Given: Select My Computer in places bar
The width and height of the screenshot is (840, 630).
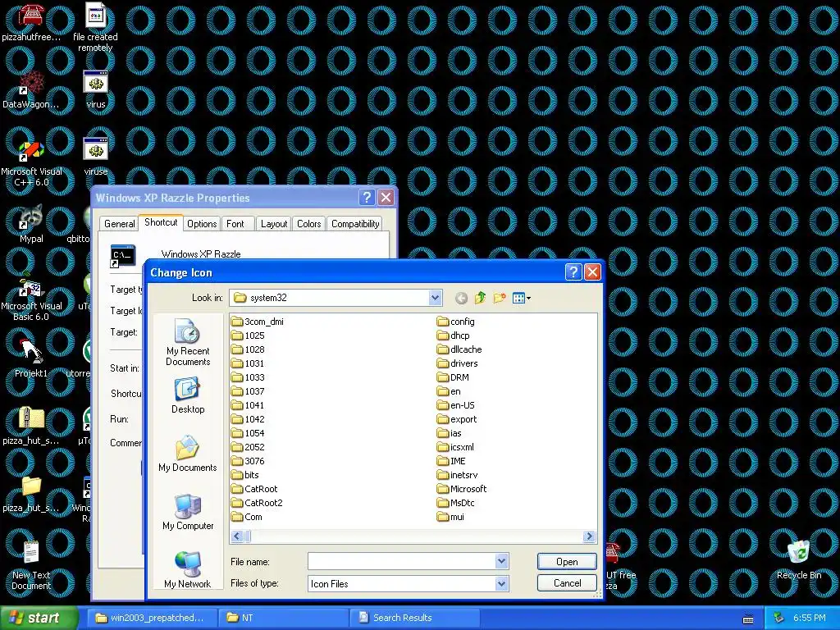Looking at the screenshot, I should tap(188, 512).
